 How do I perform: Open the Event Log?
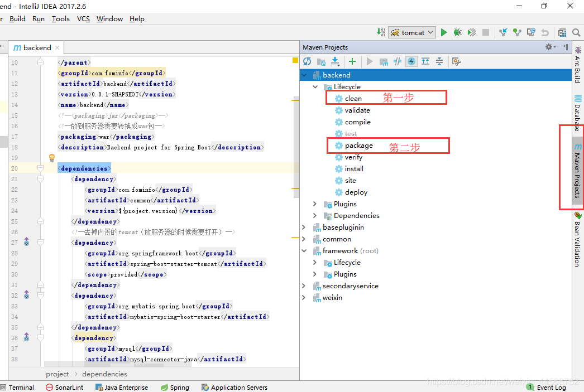(x=547, y=387)
